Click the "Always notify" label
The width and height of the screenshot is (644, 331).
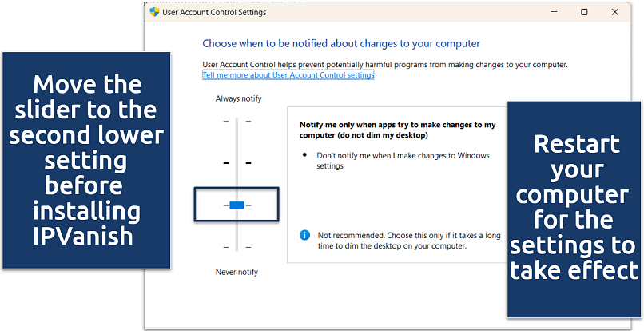click(x=238, y=98)
